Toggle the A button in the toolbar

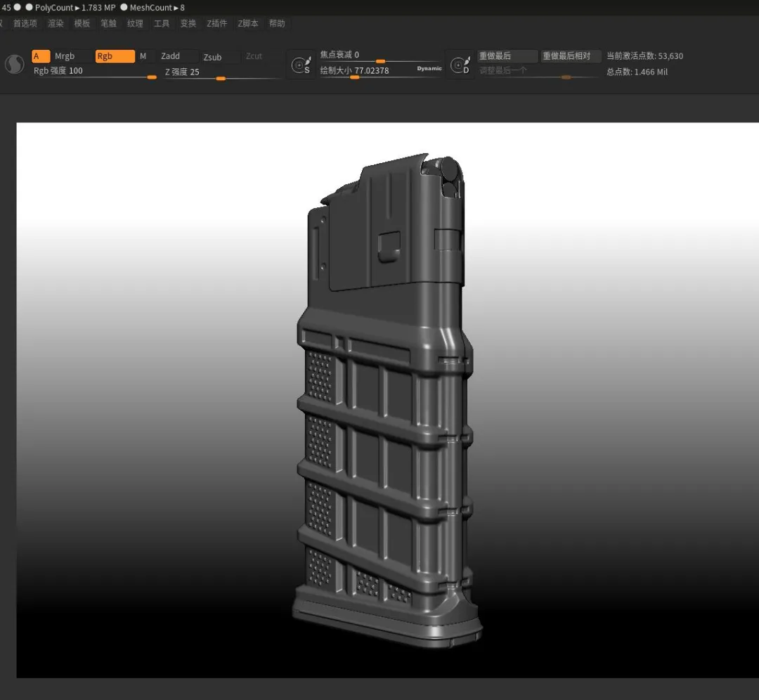[x=41, y=56]
